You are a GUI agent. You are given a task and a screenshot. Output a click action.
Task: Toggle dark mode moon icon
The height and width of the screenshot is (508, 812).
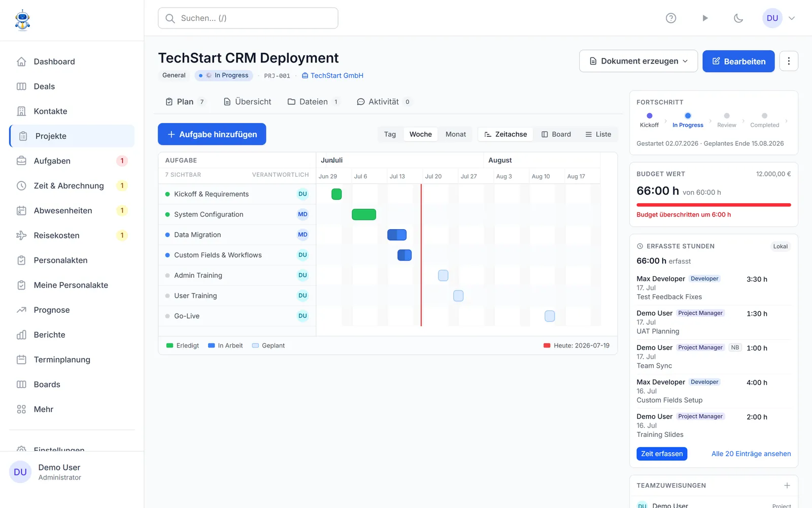point(738,18)
